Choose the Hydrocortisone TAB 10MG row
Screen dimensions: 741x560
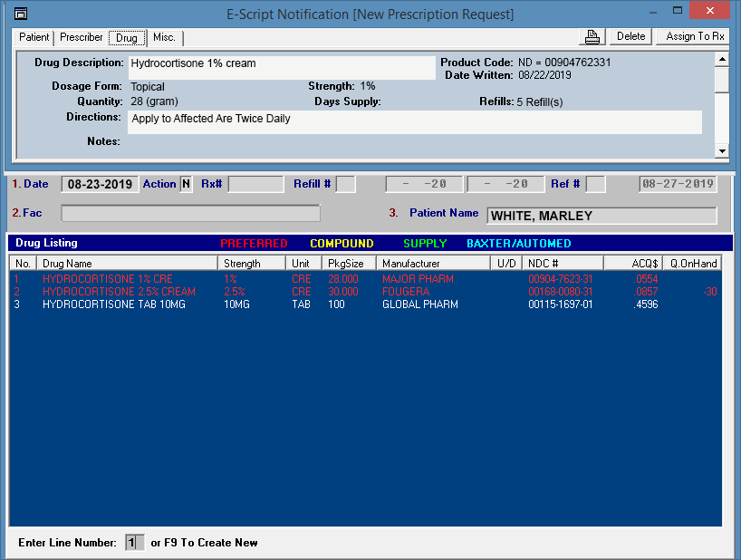[114, 305]
